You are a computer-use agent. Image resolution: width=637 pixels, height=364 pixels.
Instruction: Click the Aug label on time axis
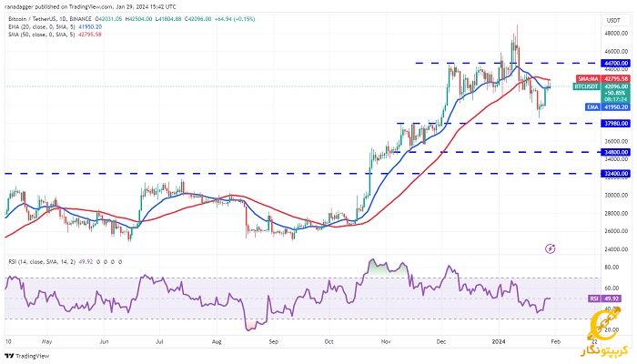[x=217, y=341]
